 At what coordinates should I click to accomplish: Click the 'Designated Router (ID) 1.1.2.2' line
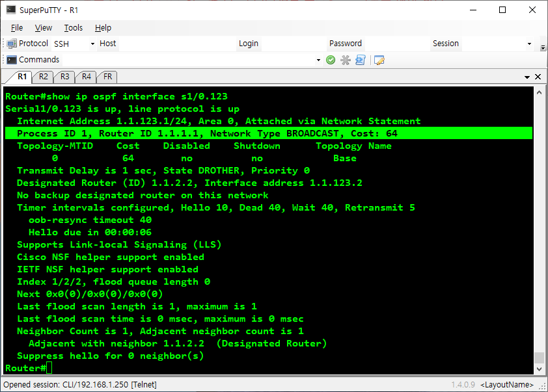click(189, 183)
